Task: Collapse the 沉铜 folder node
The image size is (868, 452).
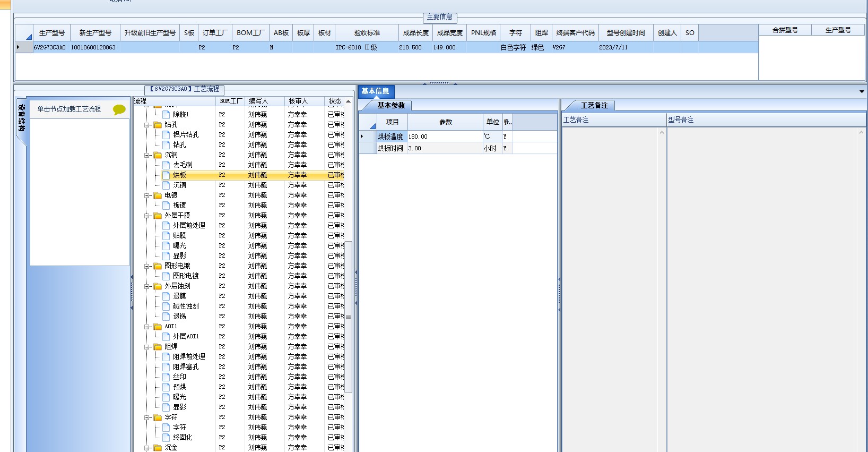Action: click(x=147, y=155)
